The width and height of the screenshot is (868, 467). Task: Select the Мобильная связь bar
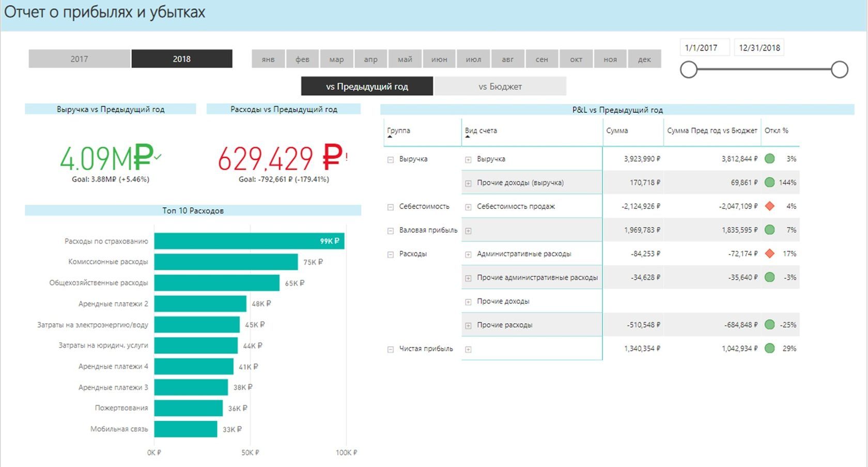(185, 429)
